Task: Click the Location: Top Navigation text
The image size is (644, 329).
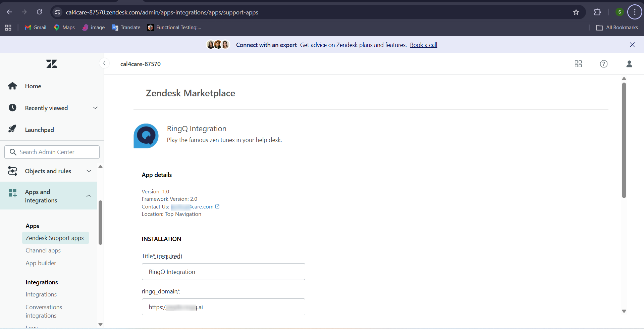Action: coord(171,214)
